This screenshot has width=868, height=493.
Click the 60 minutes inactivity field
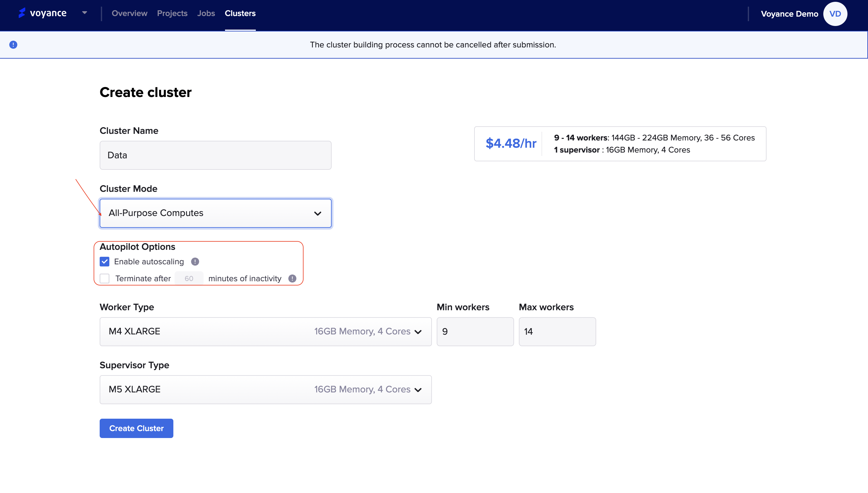point(189,278)
